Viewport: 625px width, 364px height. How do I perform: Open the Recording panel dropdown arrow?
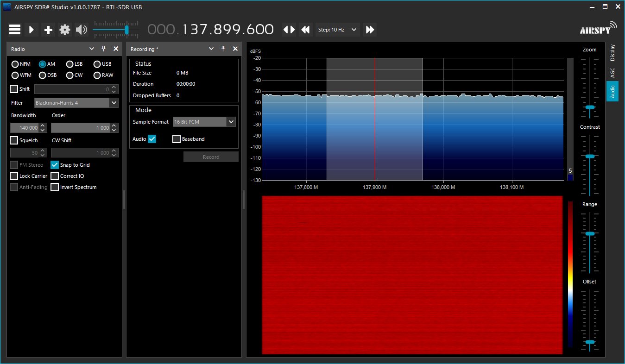[211, 49]
